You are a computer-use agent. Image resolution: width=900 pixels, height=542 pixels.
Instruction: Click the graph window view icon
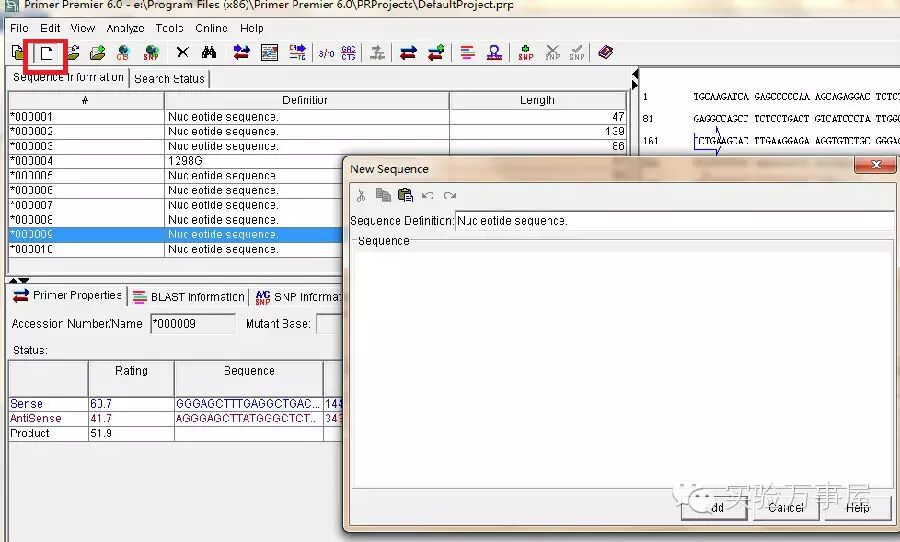coord(269,53)
